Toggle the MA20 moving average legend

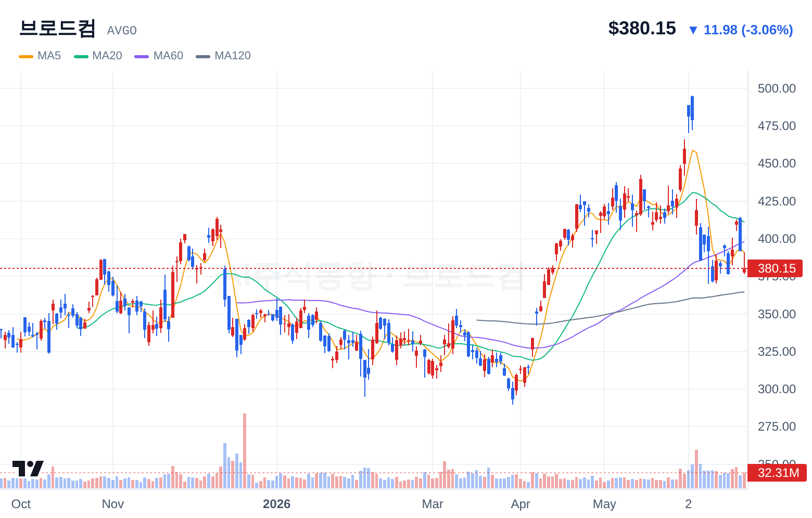pos(98,56)
